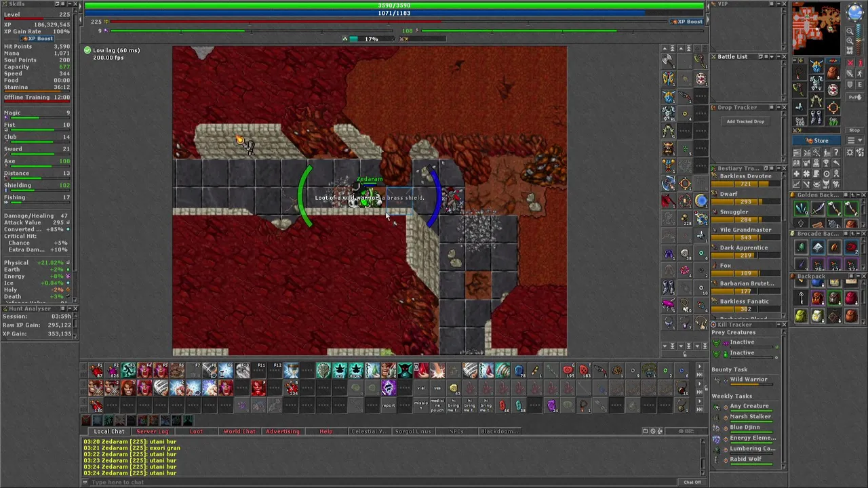868x488 pixels.
Task: Open the Sorgol Linus private chat tab
Action: [413, 431]
